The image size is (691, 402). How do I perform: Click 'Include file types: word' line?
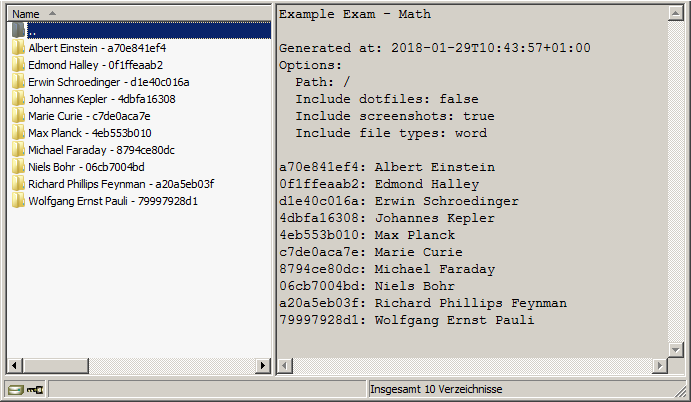pyautogui.click(x=391, y=133)
